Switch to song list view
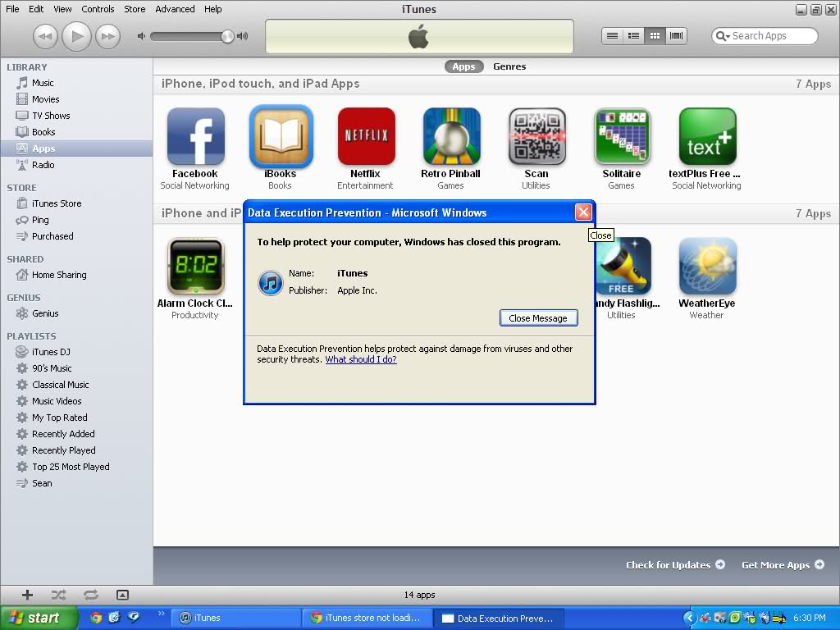The image size is (840, 630). pos(612,36)
